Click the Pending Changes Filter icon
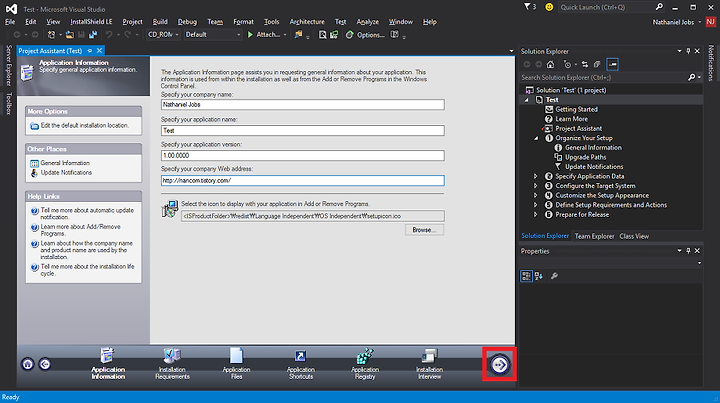 coord(568,64)
